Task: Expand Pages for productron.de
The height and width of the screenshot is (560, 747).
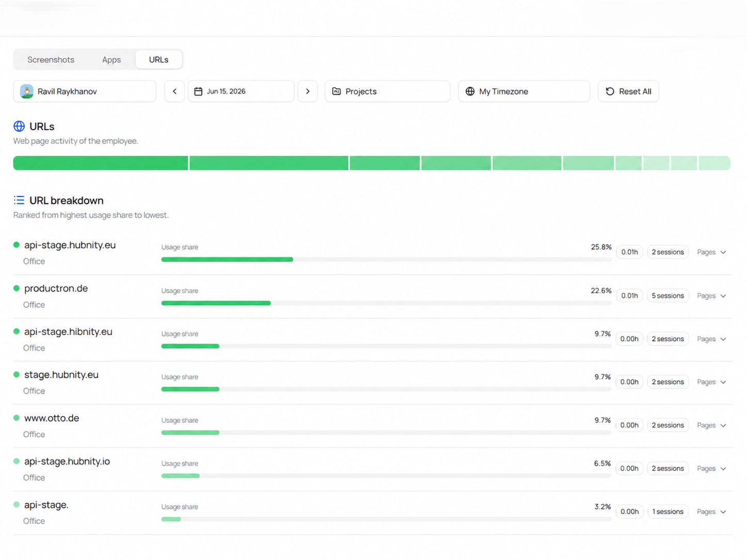Action: click(x=711, y=296)
